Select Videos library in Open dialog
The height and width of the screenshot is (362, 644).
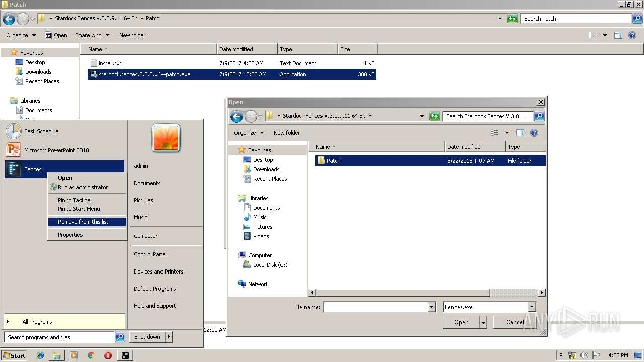[261, 236]
